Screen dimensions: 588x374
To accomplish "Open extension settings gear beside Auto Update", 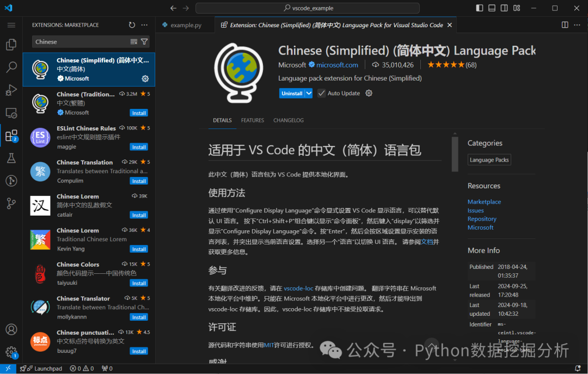I will (x=369, y=93).
